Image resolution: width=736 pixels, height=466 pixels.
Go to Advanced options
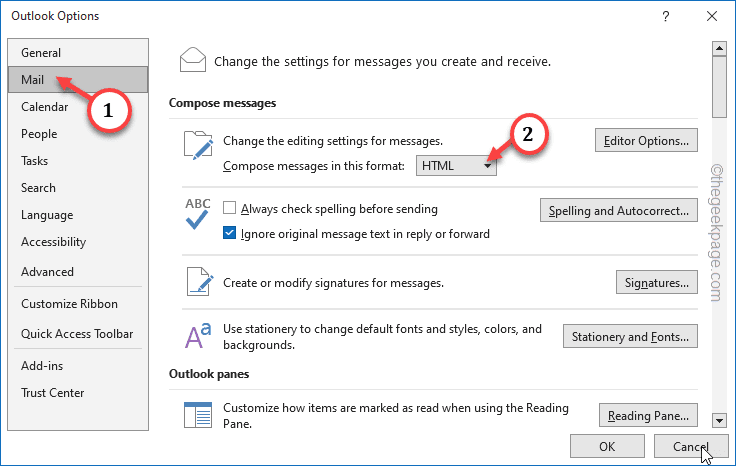pos(78,272)
